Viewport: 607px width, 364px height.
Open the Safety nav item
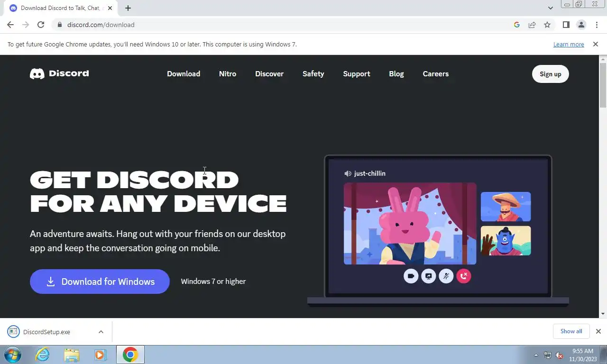coord(313,74)
